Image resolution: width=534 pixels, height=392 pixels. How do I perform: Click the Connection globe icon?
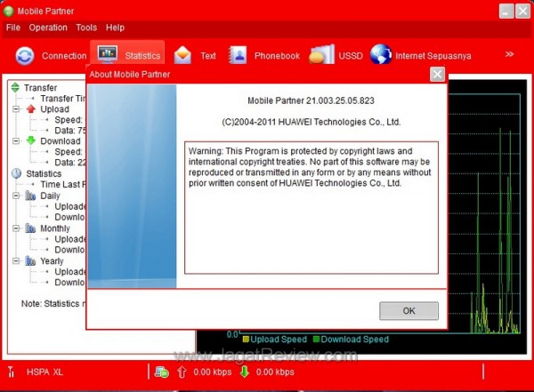[25, 55]
